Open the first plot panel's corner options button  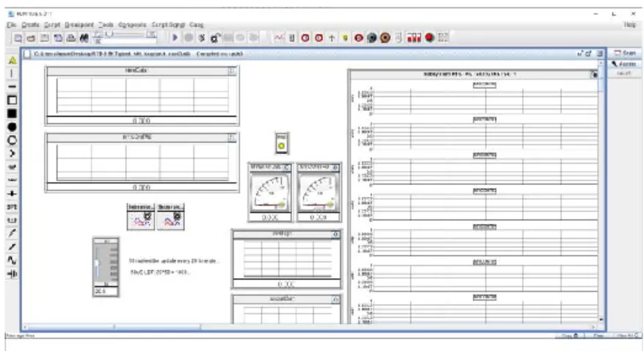coord(232,71)
